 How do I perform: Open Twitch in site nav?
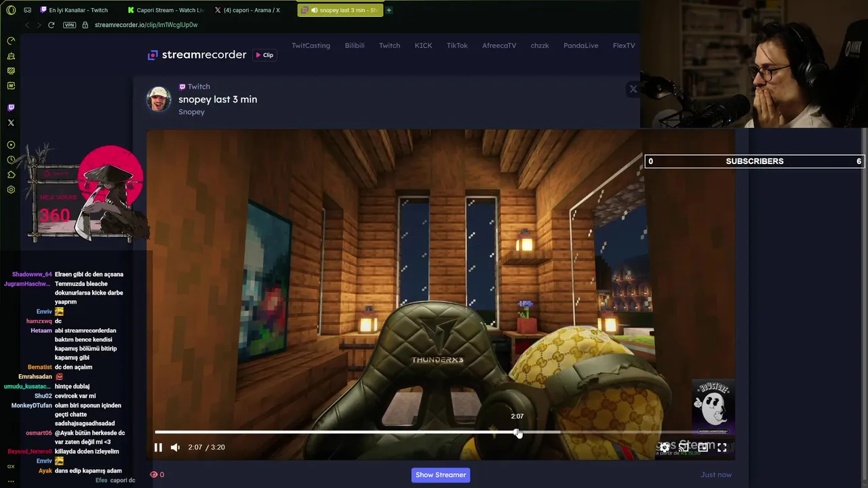(389, 45)
